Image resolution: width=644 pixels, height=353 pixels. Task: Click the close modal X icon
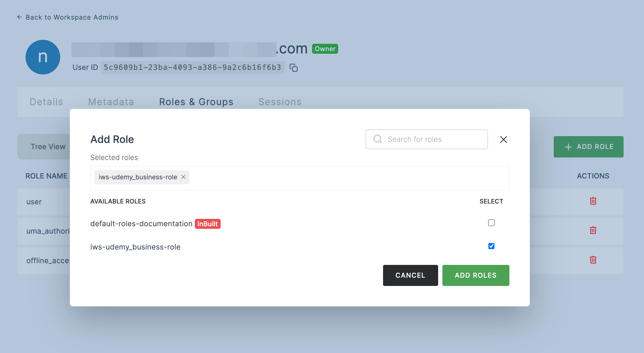503,139
